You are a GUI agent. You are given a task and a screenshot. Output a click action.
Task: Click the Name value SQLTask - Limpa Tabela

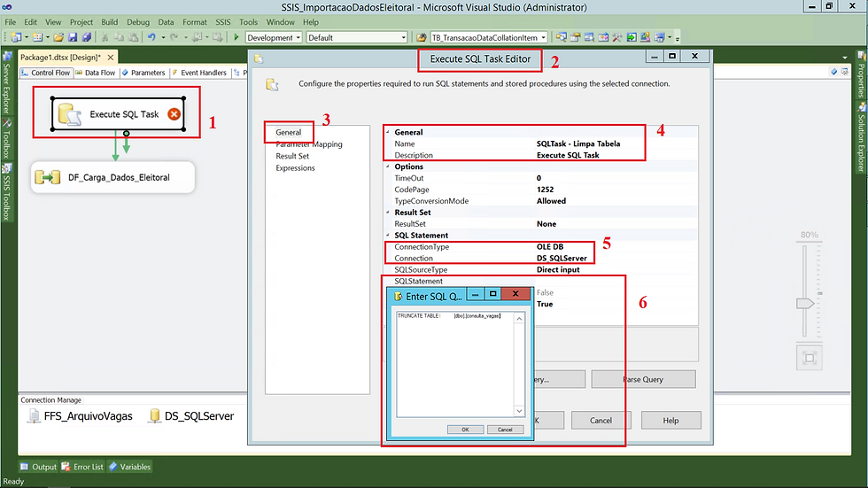pyautogui.click(x=578, y=143)
